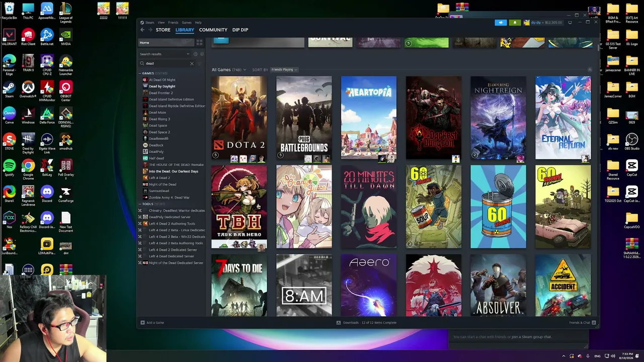Open the VALORANT desktop shortcut
This screenshot has width=644, height=362.
tap(9, 37)
